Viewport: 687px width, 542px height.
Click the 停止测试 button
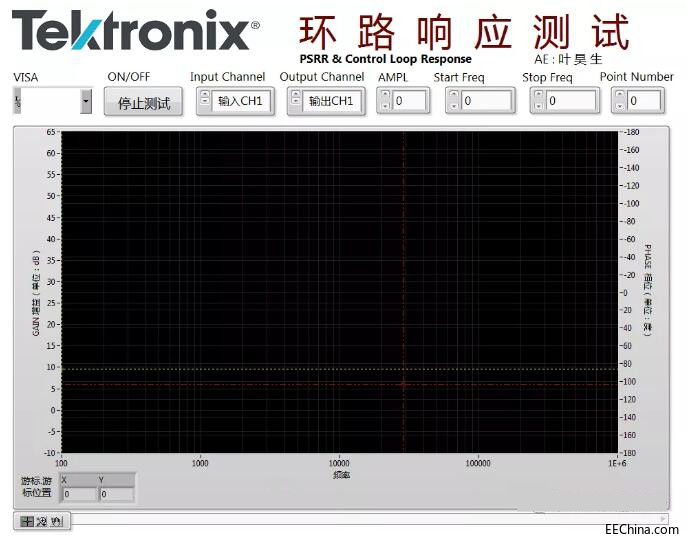point(144,103)
